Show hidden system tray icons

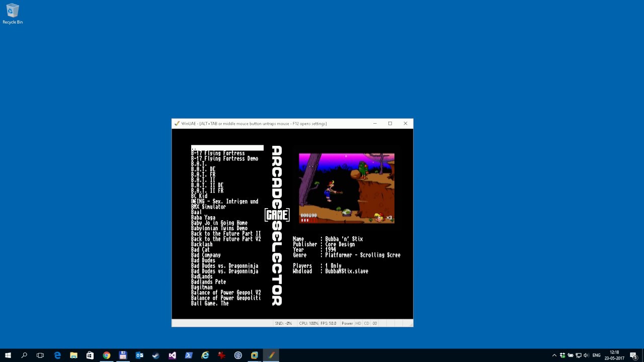(554, 355)
